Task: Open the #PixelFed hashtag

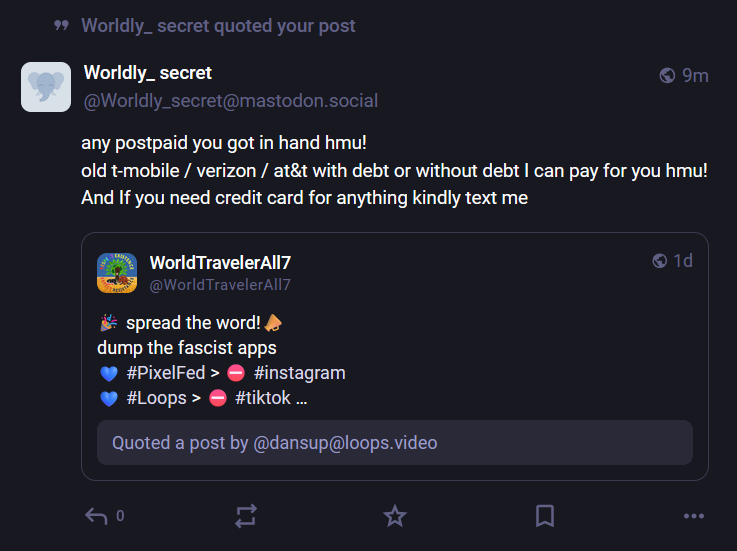Action: pyautogui.click(x=166, y=373)
